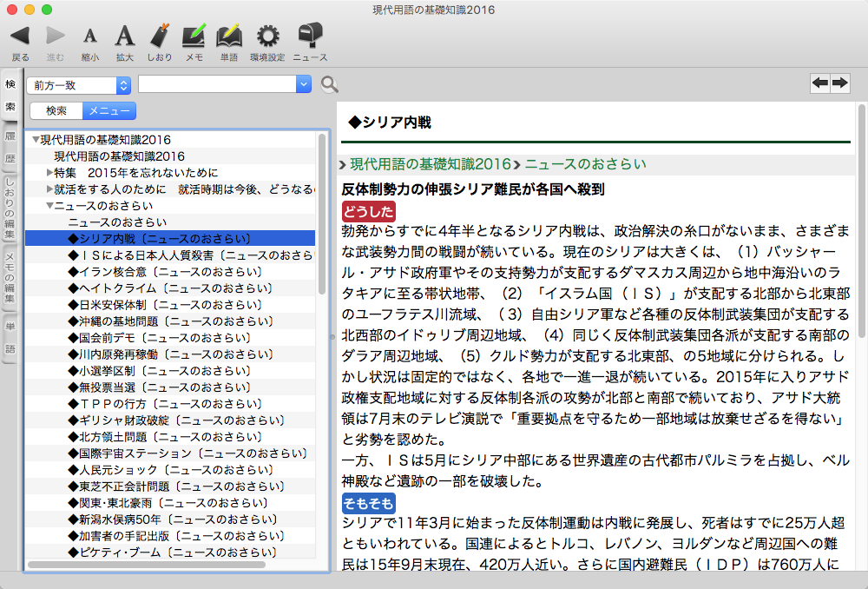Expand the 特集 2015年を忘れないために node
The height and width of the screenshot is (589, 868).
pos(50,173)
